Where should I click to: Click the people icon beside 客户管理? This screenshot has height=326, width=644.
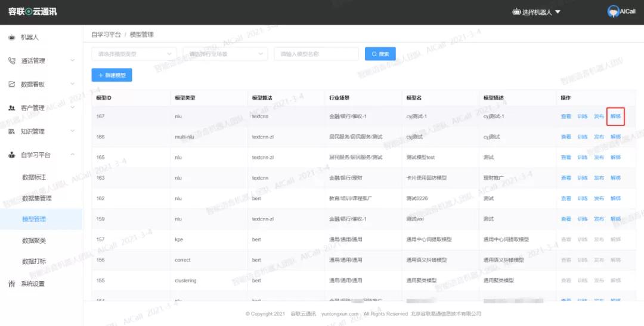pyautogui.click(x=12, y=107)
